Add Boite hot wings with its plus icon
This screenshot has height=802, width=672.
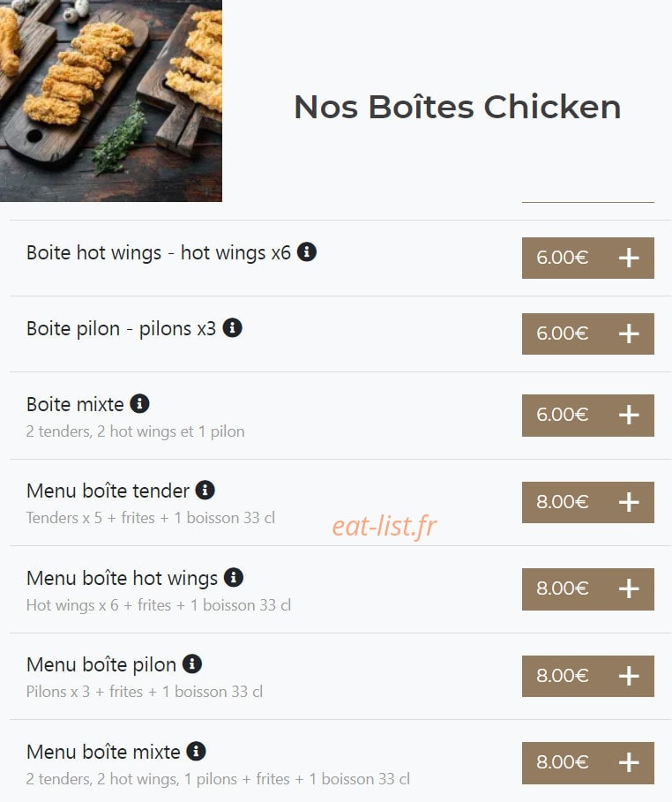[629, 258]
